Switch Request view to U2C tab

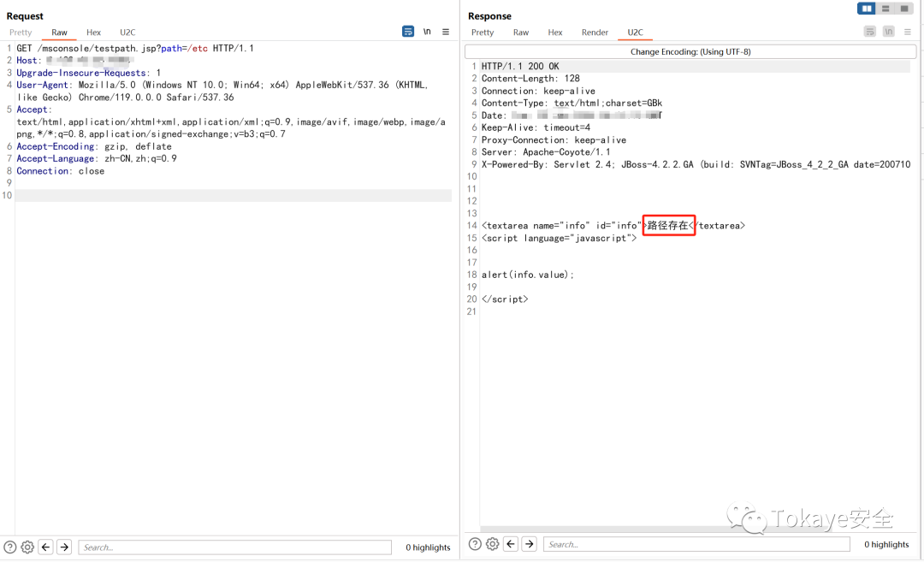tap(127, 33)
